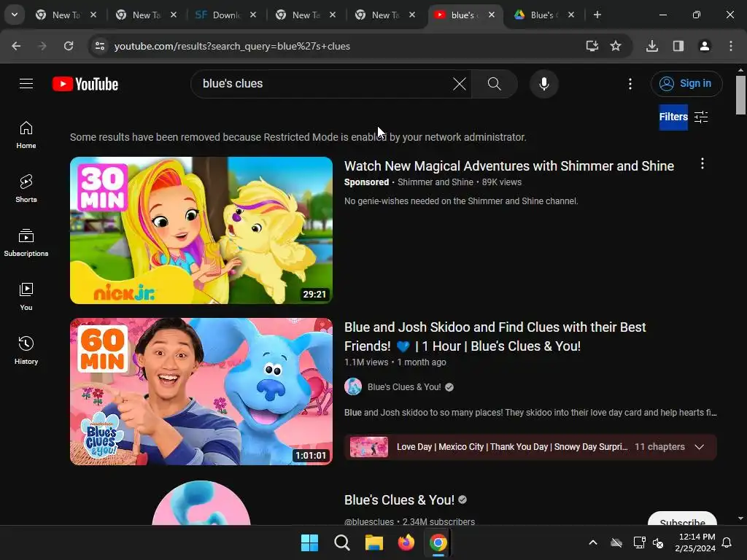Click the muted volume tray icon
The height and width of the screenshot is (560, 747).
tap(658, 542)
